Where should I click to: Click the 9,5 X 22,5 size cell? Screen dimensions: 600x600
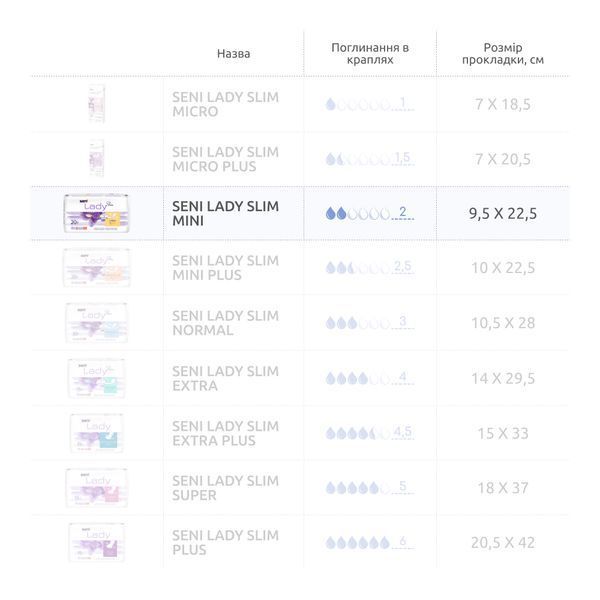coord(502,214)
